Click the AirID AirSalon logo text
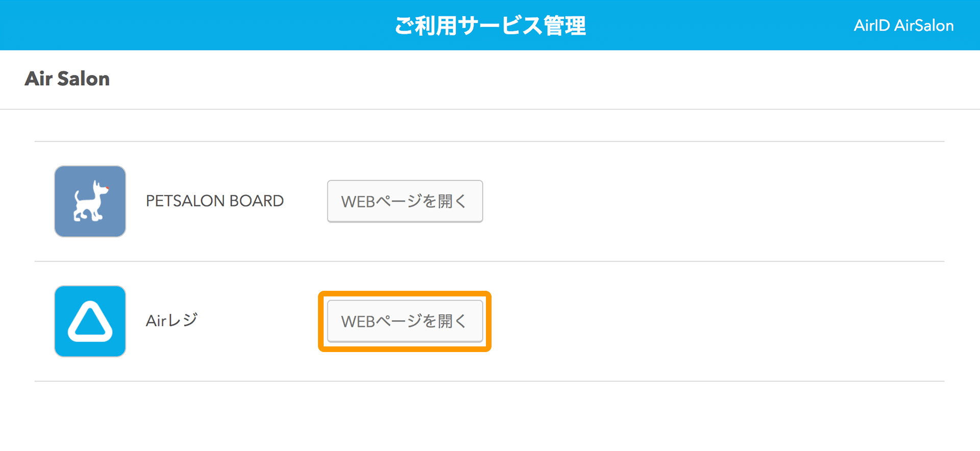This screenshot has width=980, height=451. pos(903,25)
